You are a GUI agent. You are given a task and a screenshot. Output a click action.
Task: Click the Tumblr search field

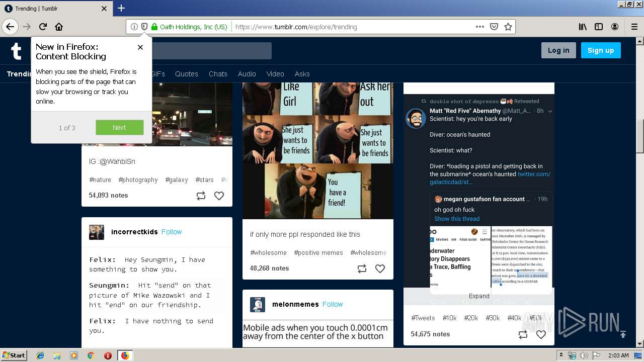point(211,51)
